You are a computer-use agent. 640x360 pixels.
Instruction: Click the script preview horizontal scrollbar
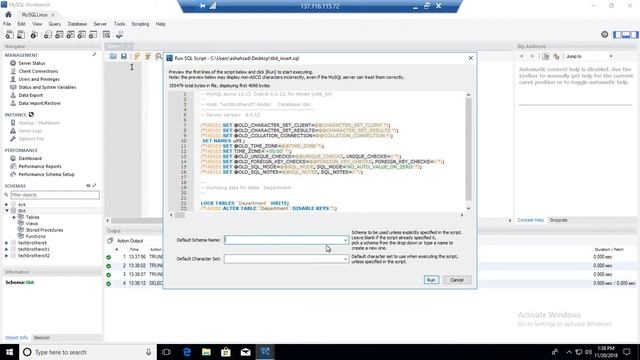pyautogui.click(x=180, y=215)
